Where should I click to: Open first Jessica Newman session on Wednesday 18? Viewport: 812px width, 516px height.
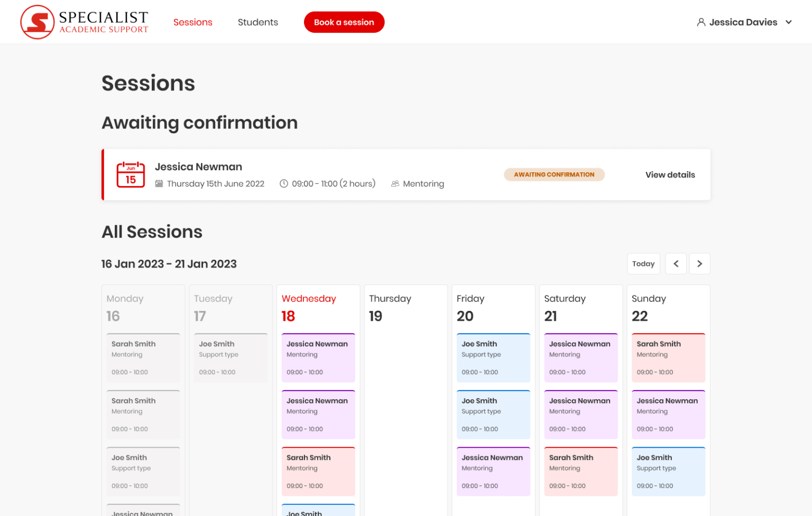click(x=318, y=358)
